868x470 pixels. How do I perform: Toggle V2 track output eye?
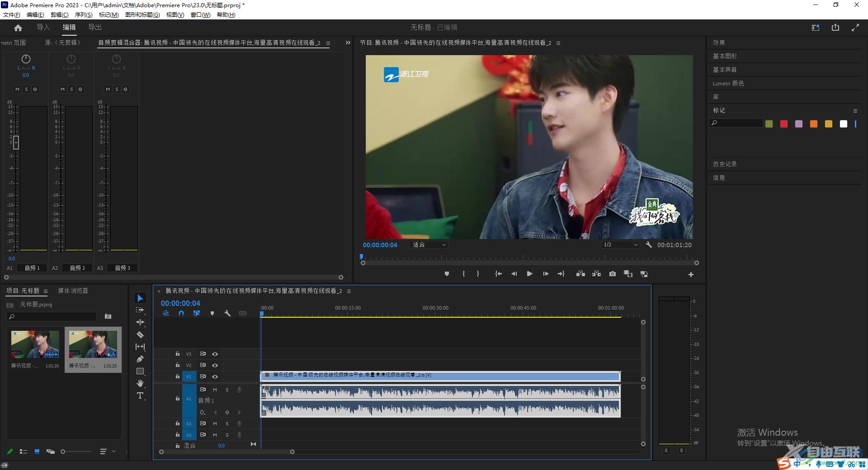click(x=215, y=365)
